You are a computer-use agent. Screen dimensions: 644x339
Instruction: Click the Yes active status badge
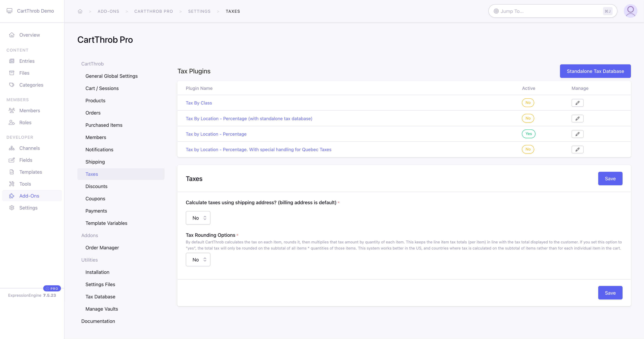pos(529,134)
